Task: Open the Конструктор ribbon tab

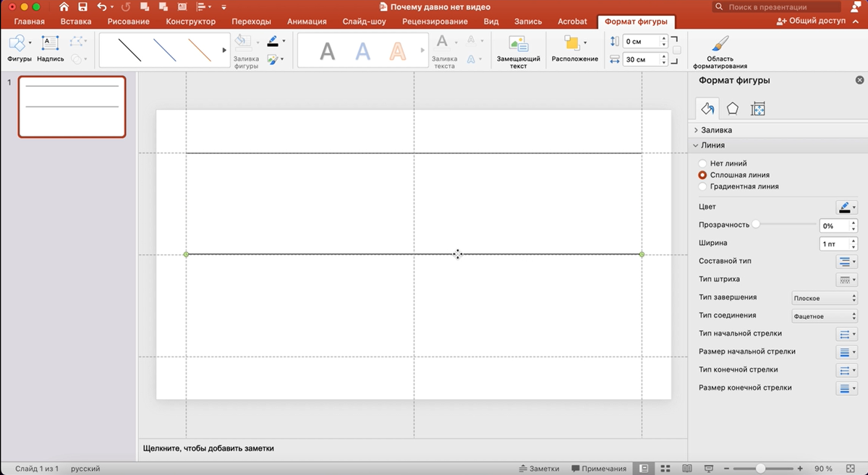Action: (190, 22)
